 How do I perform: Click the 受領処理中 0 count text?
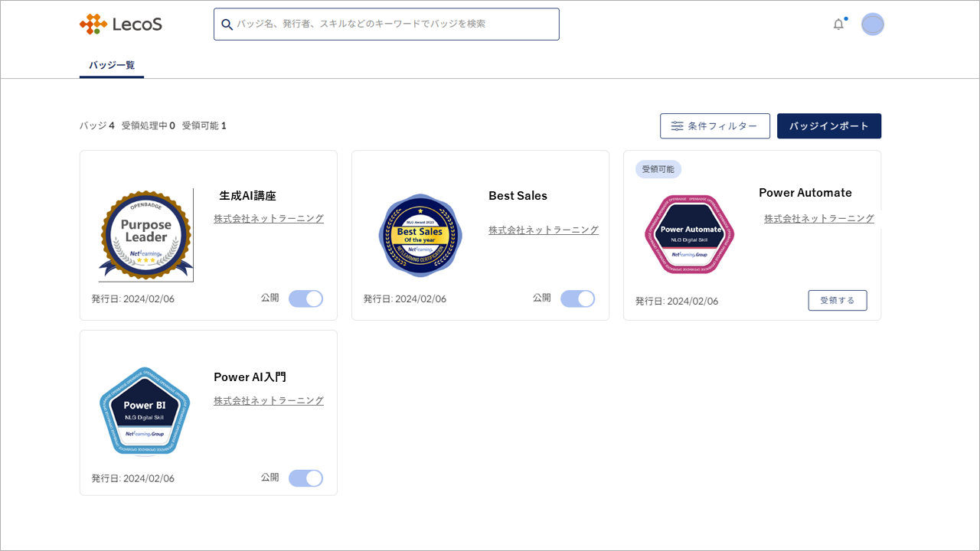pyautogui.click(x=149, y=126)
